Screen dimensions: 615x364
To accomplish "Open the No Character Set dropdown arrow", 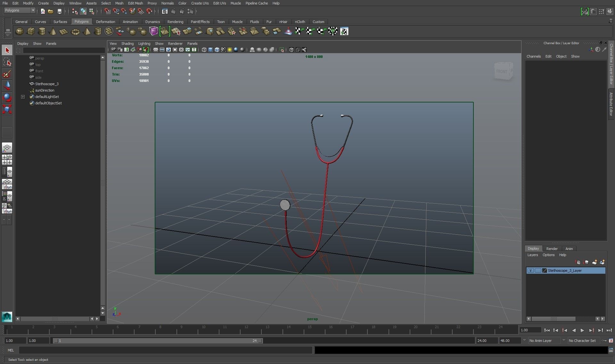I will pos(564,341).
